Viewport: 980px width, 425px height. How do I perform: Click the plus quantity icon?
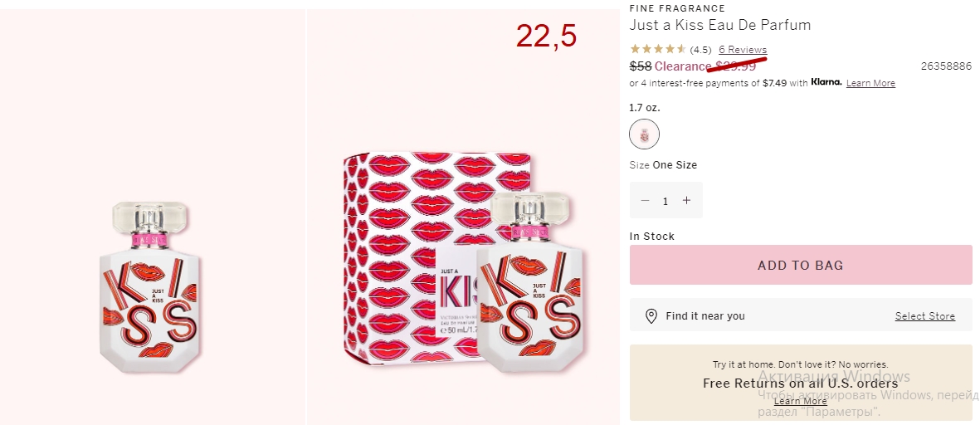pyautogui.click(x=686, y=201)
